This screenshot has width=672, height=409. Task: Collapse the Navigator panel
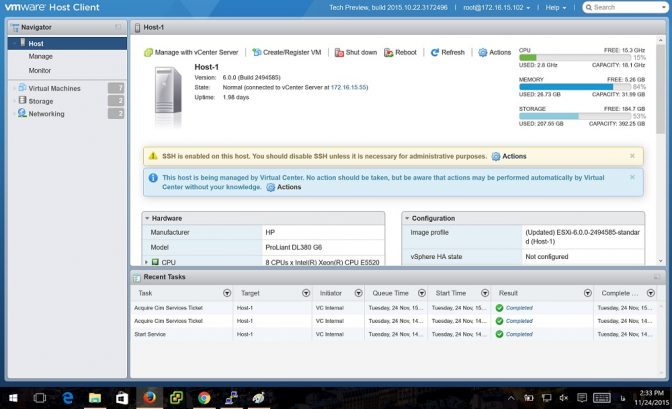tap(118, 27)
